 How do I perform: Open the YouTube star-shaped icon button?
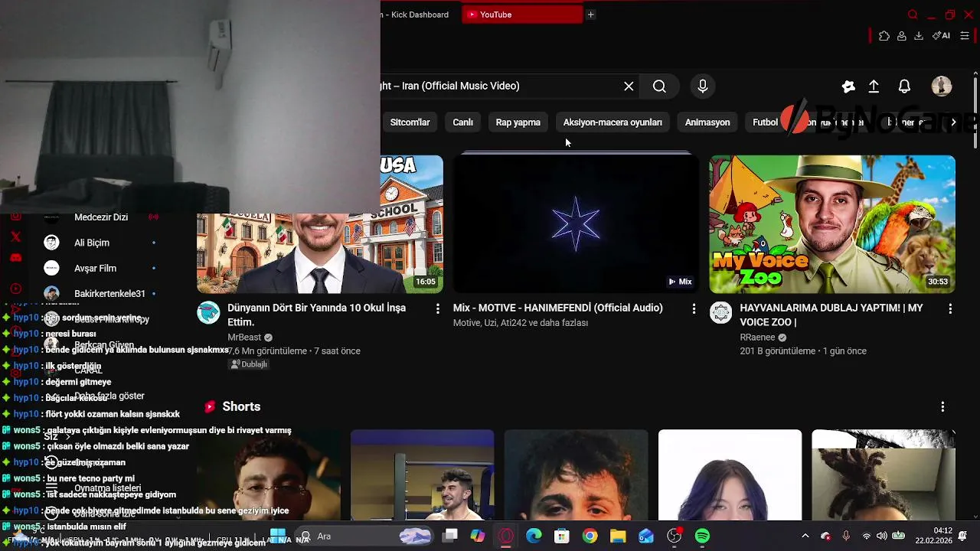(x=848, y=86)
